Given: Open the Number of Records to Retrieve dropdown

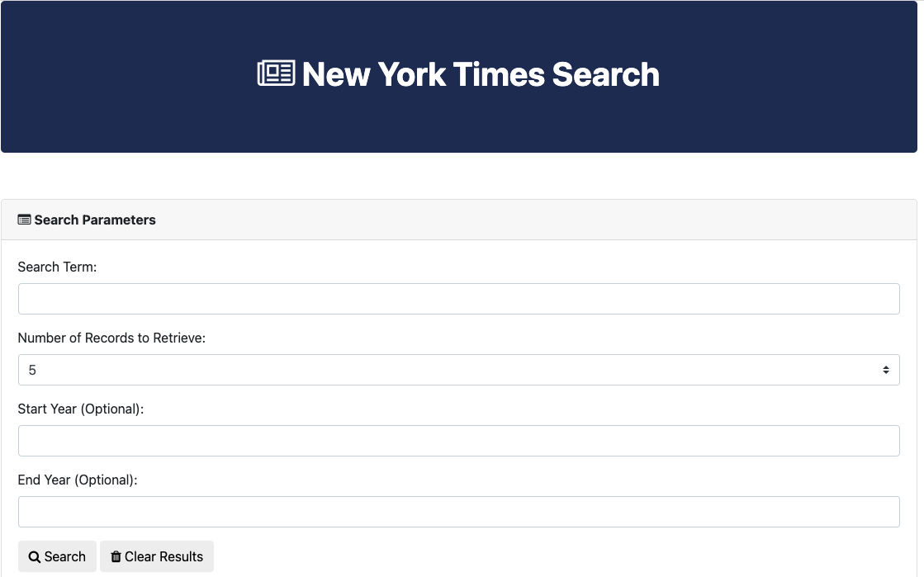Looking at the screenshot, I should coord(458,370).
